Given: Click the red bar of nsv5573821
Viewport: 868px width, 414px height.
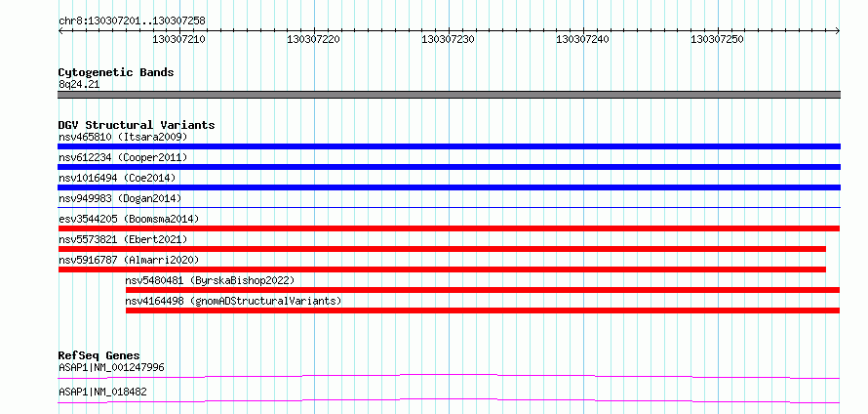Looking at the screenshot, I should [442, 249].
